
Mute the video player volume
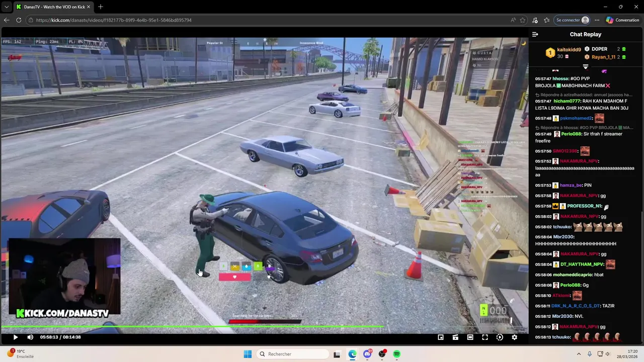point(30,337)
